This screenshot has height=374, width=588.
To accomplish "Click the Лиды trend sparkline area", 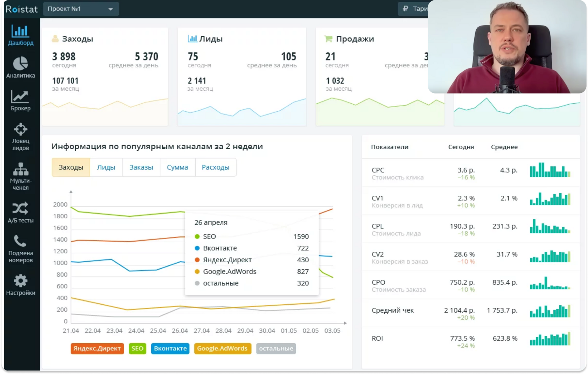I will 242,112.
